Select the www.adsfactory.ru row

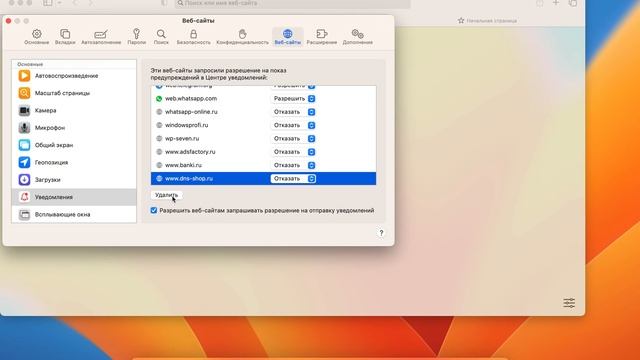click(263, 152)
